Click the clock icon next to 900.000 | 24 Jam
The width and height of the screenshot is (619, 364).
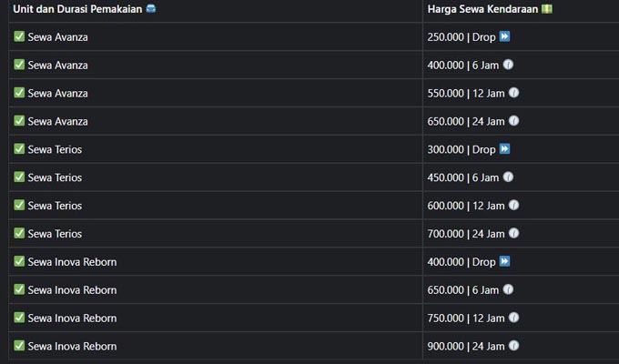click(513, 346)
